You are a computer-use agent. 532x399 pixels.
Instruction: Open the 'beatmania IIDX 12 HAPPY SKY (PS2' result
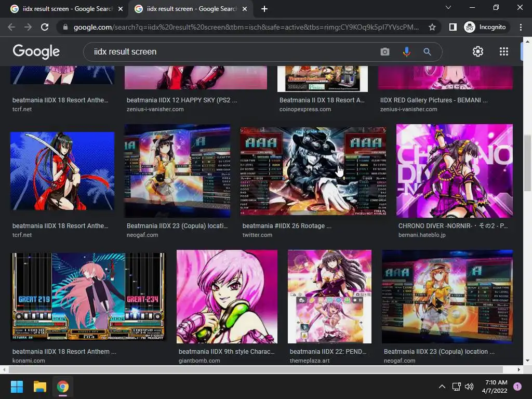(x=181, y=100)
